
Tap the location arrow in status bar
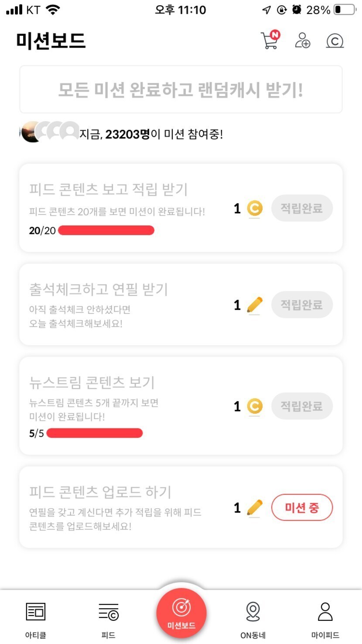pyautogui.click(x=266, y=10)
